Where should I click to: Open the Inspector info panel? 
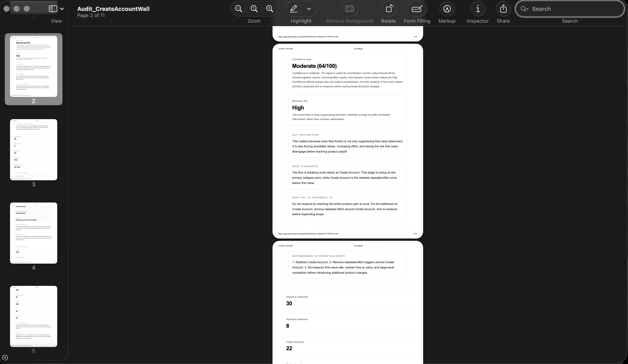[x=478, y=9]
